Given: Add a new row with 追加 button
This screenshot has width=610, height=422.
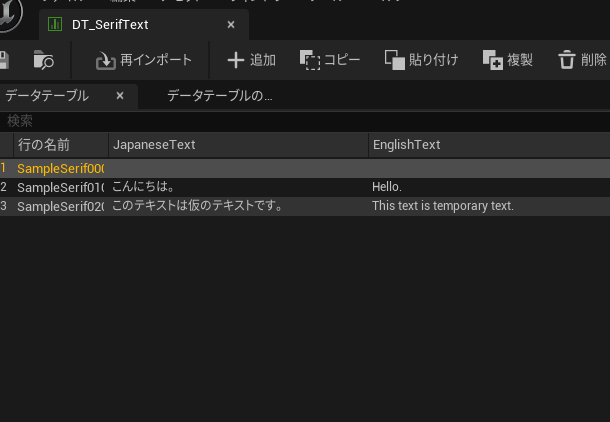Looking at the screenshot, I should pos(251,60).
